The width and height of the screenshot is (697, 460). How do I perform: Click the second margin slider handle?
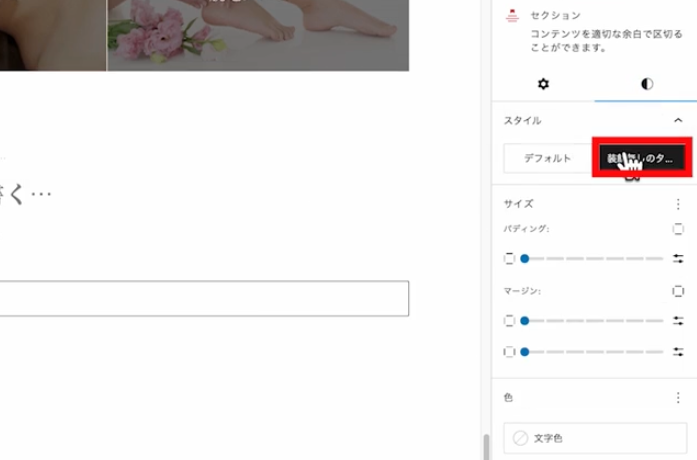tap(524, 352)
